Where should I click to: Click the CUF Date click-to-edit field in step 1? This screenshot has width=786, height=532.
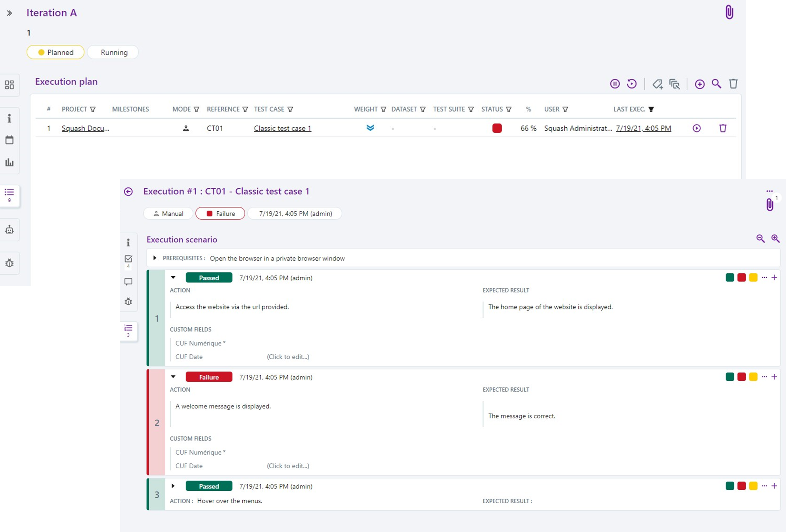[288, 357]
